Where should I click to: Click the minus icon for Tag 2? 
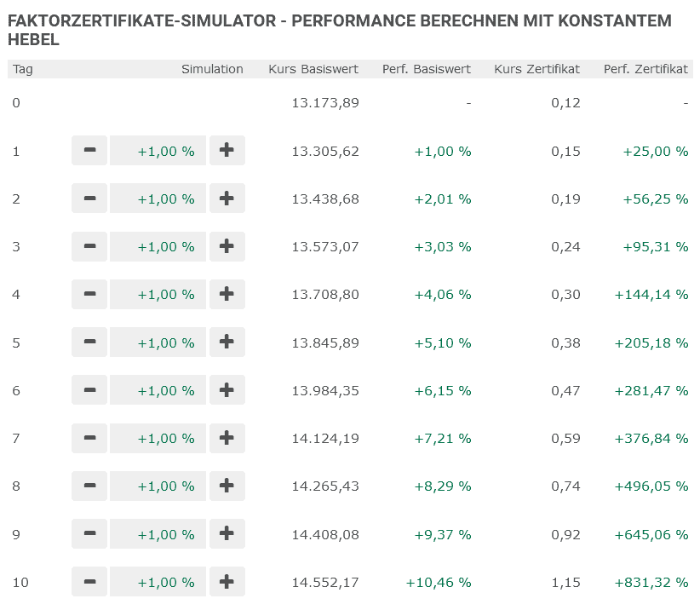click(89, 199)
